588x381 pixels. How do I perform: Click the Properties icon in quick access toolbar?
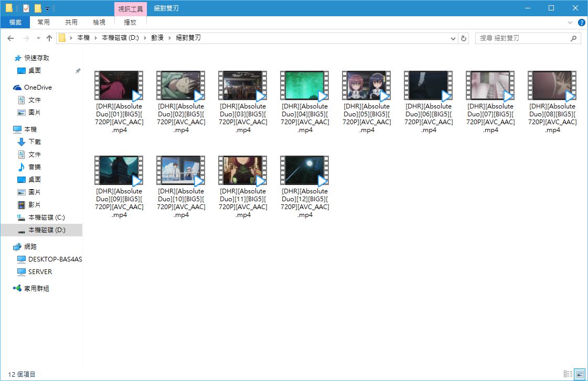(26, 8)
